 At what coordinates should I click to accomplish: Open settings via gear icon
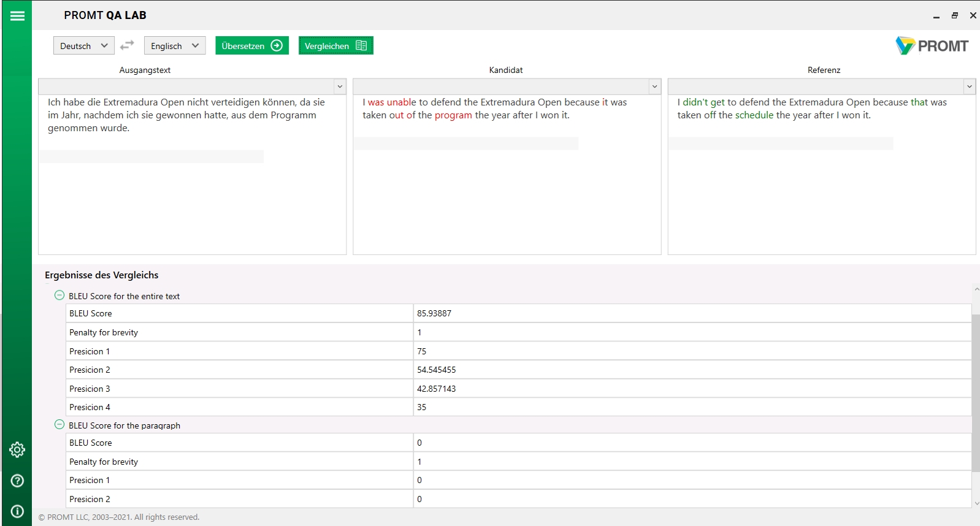point(17,450)
